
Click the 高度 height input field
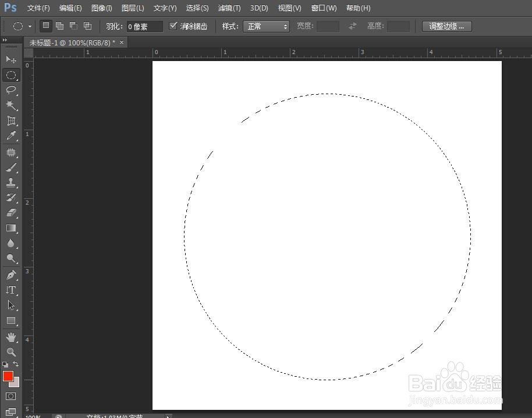coord(398,26)
